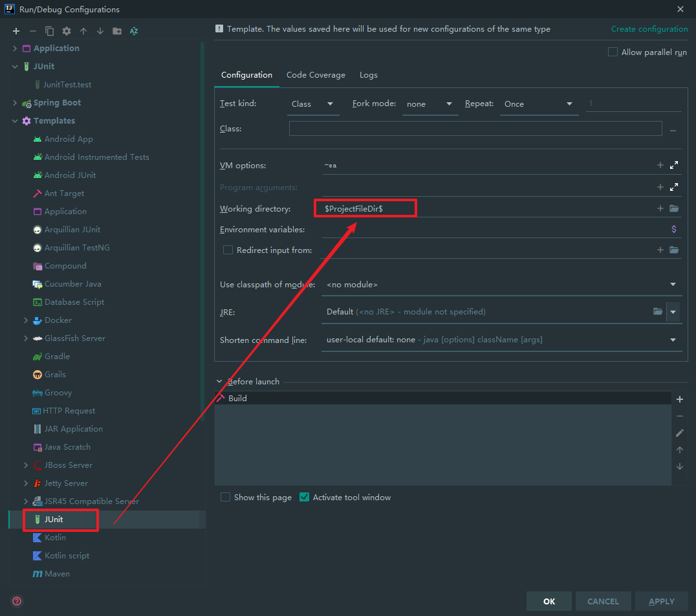Close the Run/Debug Configurations dialog

[680, 9]
